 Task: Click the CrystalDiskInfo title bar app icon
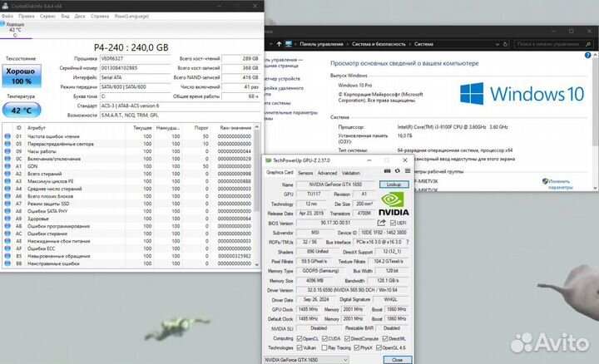(5, 6)
